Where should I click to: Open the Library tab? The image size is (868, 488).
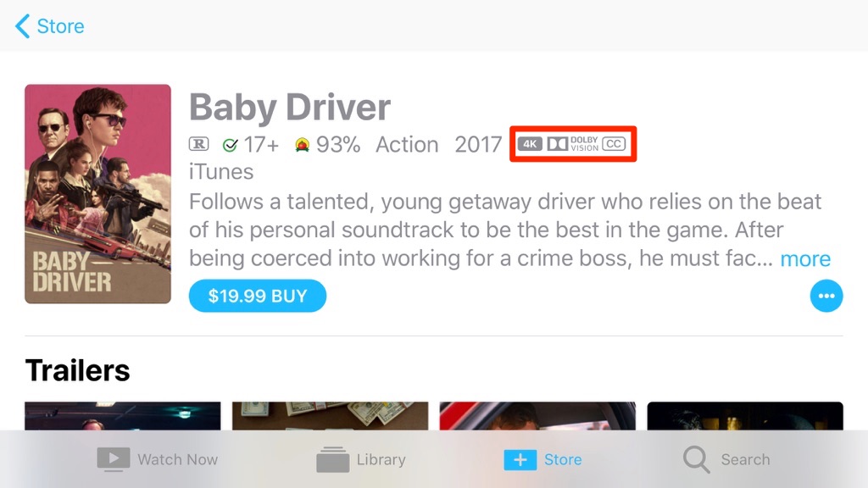tap(361, 459)
